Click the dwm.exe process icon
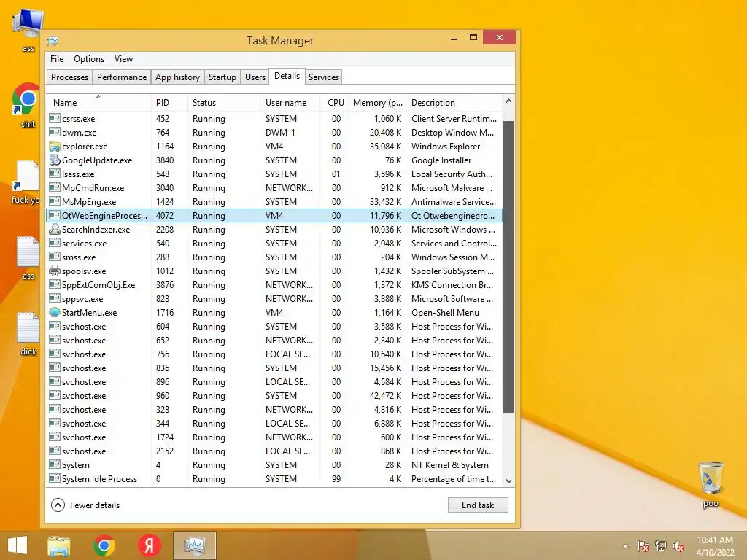Screen dimensions: 747x560 pyautogui.click(x=55, y=132)
